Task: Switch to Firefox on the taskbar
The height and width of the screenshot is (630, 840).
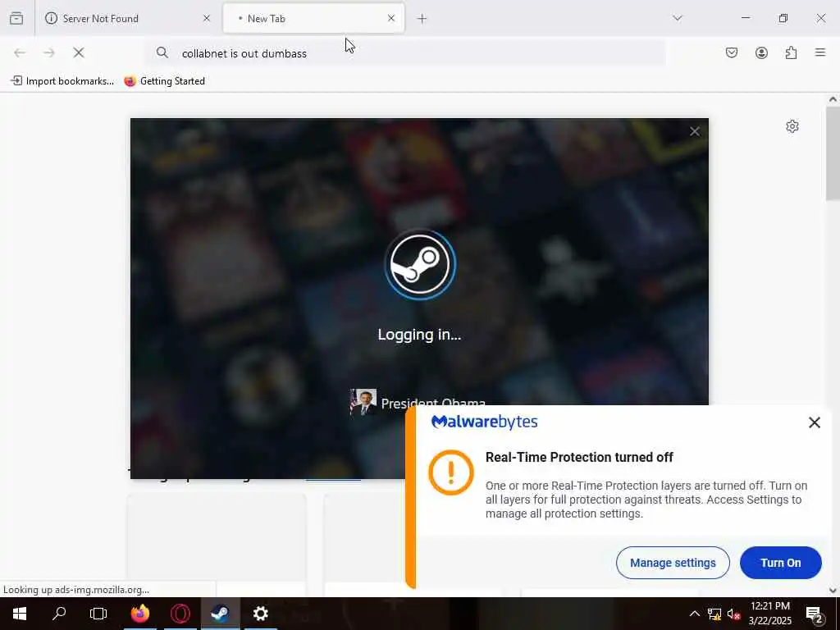Action: [x=139, y=614]
